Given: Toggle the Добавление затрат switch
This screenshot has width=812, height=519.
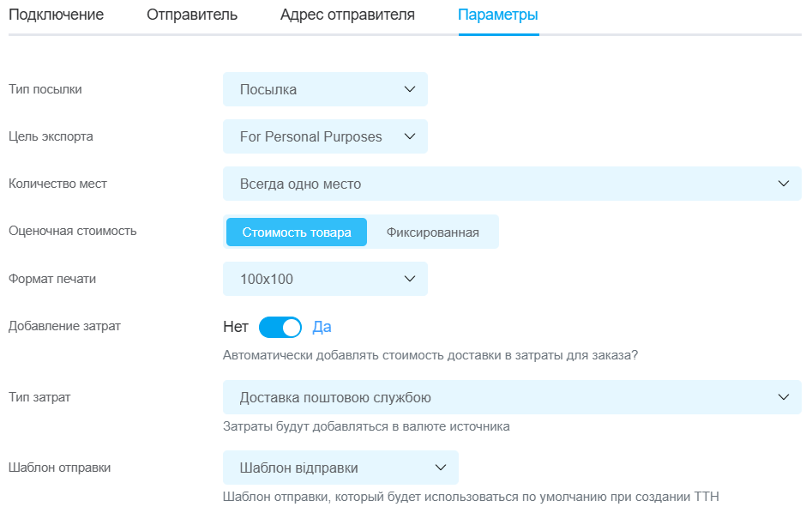Looking at the screenshot, I should [x=280, y=327].
